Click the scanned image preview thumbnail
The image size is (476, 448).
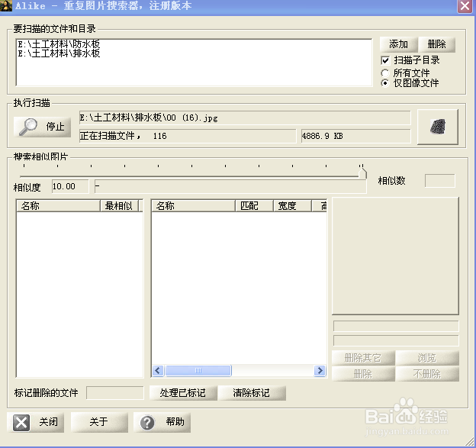(x=437, y=127)
